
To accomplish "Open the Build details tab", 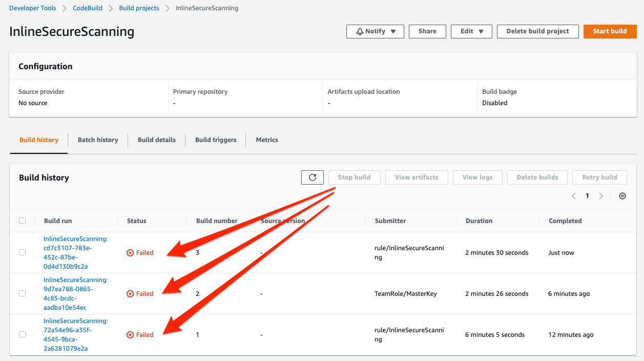I will click(x=157, y=139).
